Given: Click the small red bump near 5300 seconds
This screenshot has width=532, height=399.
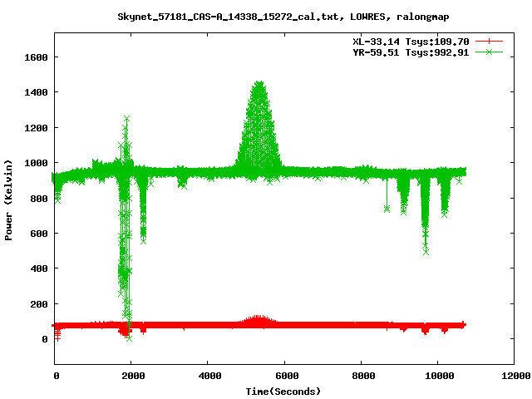Looking at the screenshot, I should 259,319.
